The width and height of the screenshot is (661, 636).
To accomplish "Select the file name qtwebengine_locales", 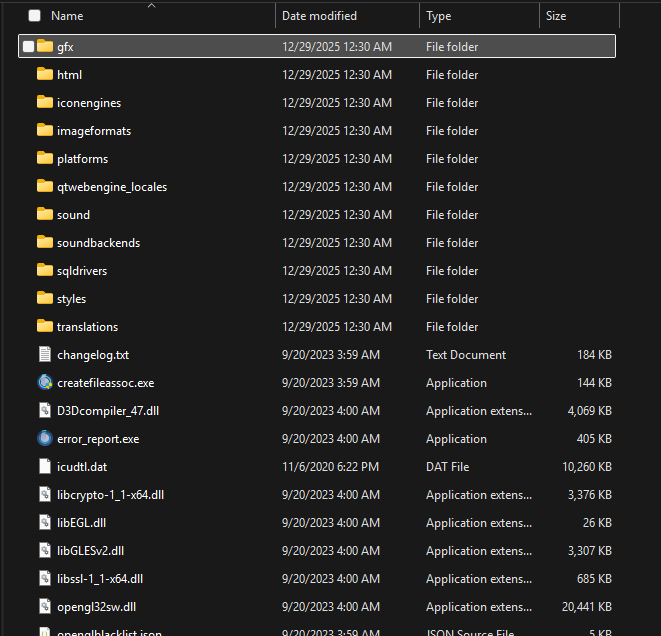I will click(x=112, y=187).
